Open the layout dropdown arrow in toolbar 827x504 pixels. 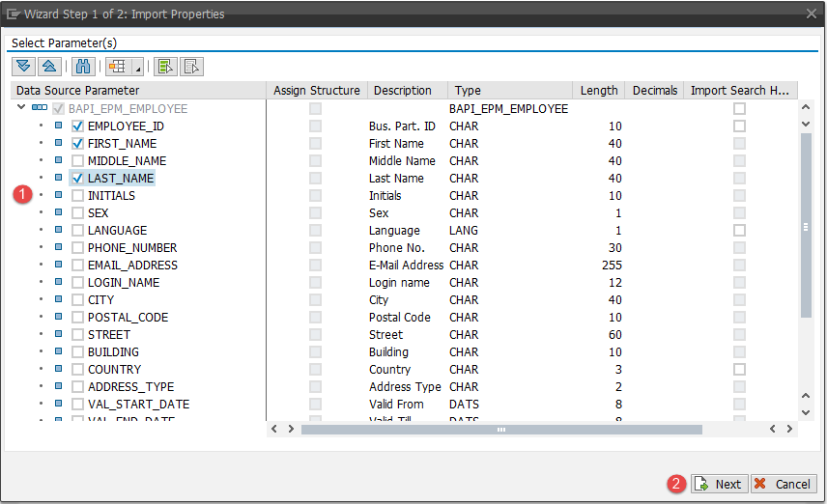pos(137,69)
